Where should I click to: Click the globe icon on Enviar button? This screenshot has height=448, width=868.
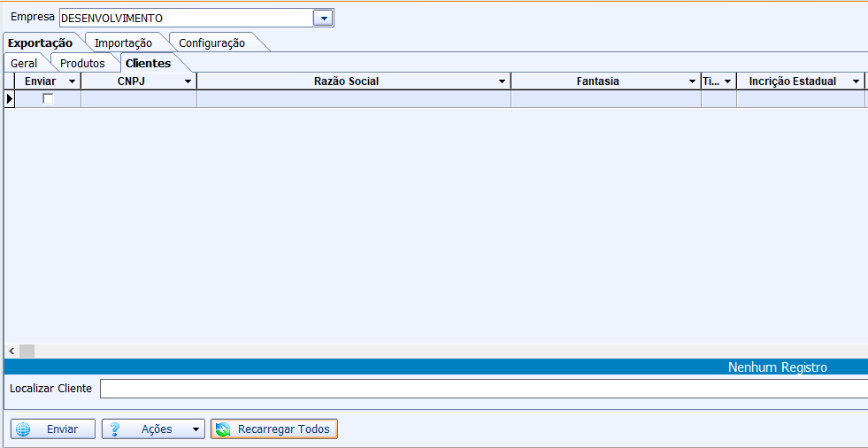pyautogui.click(x=24, y=429)
